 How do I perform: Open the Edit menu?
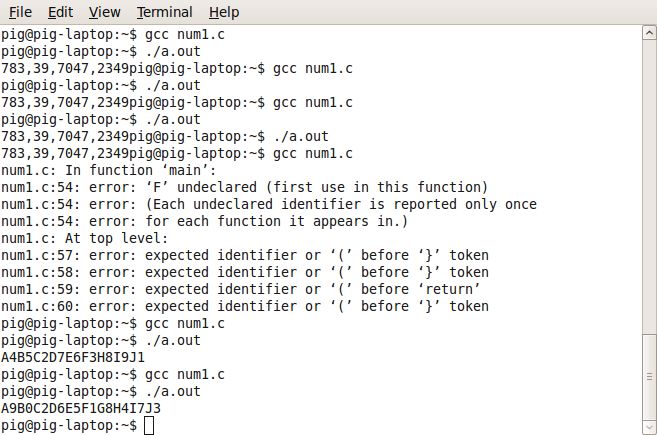[x=60, y=12]
